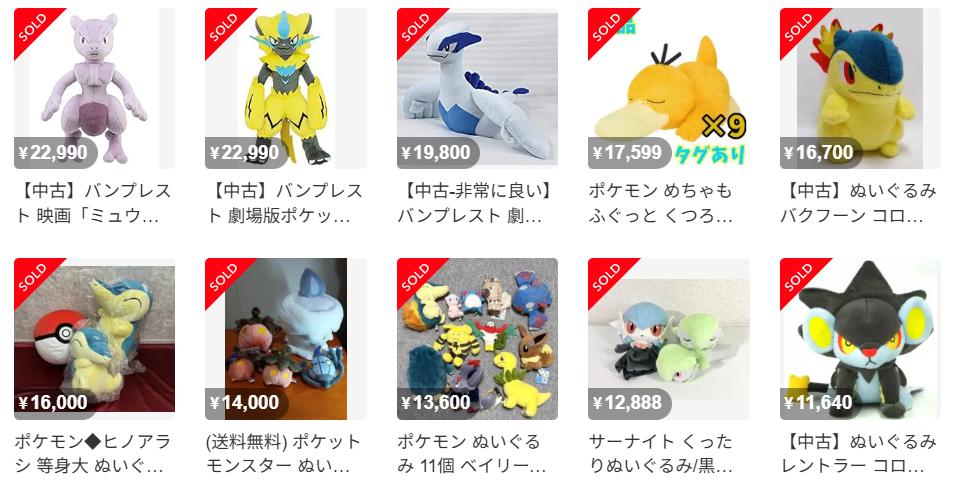Open the yellow Zeraora plush thumbnail
Image resolution: width=954 pixels, height=481 pixels.
click(285, 89)
